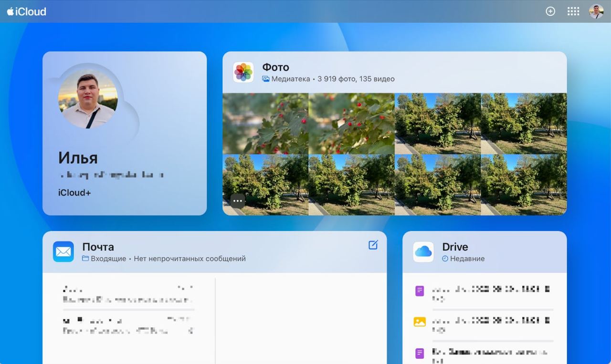Open the yellow image file in Drive
The height and width of the screenshot is (364, 611).
click(482, 324)
